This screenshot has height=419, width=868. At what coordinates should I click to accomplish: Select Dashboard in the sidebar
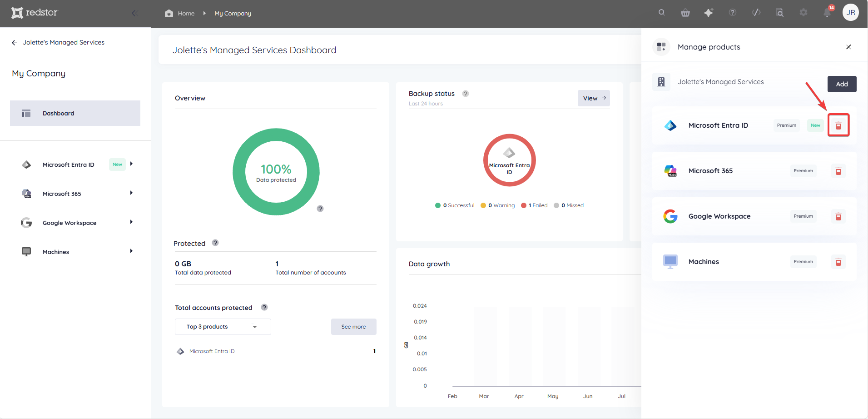[x=75, y=113]
